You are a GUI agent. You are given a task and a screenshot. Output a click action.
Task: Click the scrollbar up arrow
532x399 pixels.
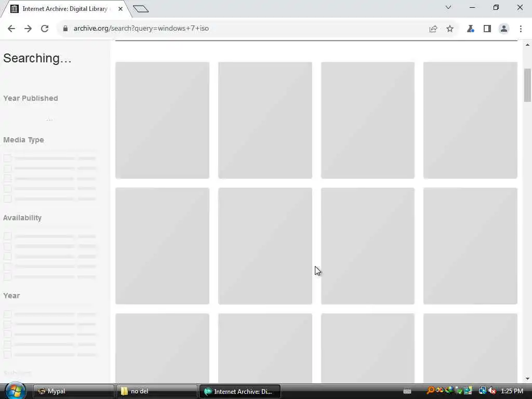(527, 45)
